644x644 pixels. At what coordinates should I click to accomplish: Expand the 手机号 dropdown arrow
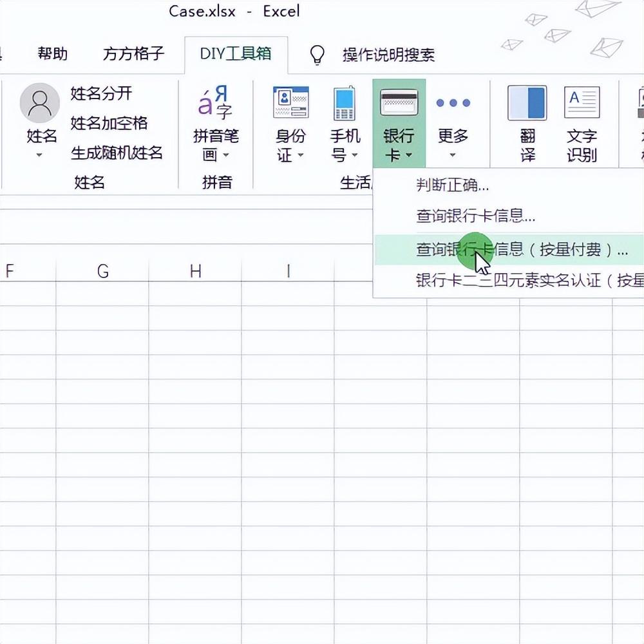point(354,155)
